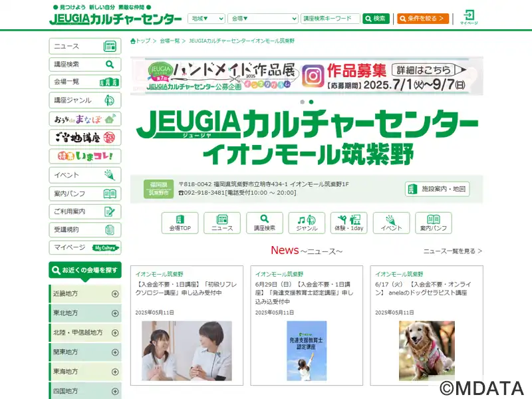Click the 会場TOP icon button
The image size is (532, 399).
point(180,223)
